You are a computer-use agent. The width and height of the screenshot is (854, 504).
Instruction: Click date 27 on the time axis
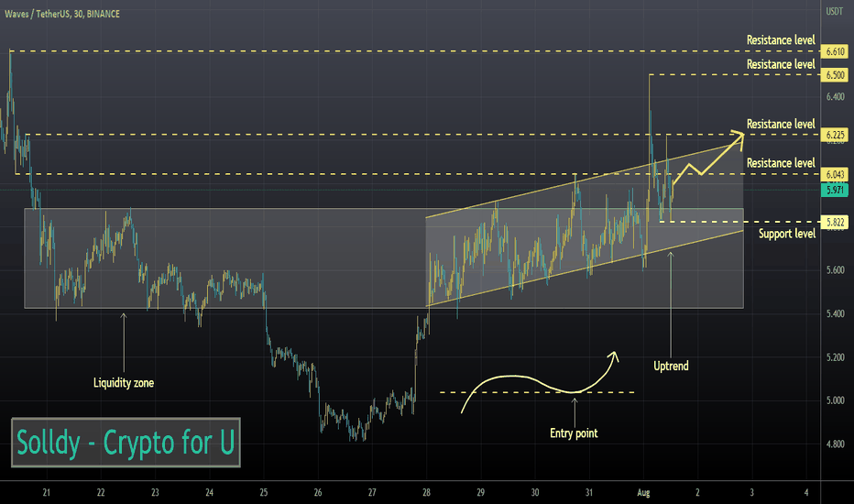tap(372, 493)
